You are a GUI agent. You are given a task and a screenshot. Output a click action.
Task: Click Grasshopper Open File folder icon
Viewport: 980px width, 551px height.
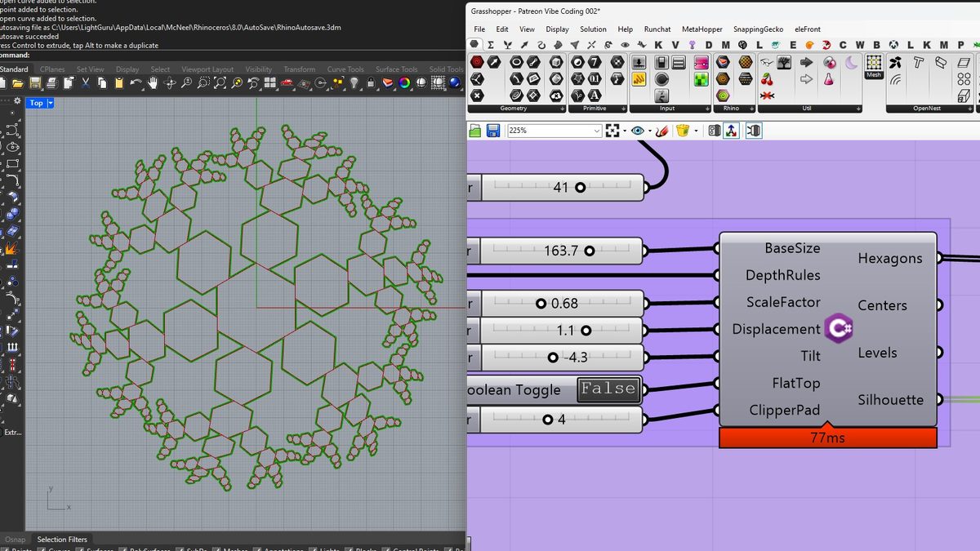pyautogui.click(x=475, y=131)
